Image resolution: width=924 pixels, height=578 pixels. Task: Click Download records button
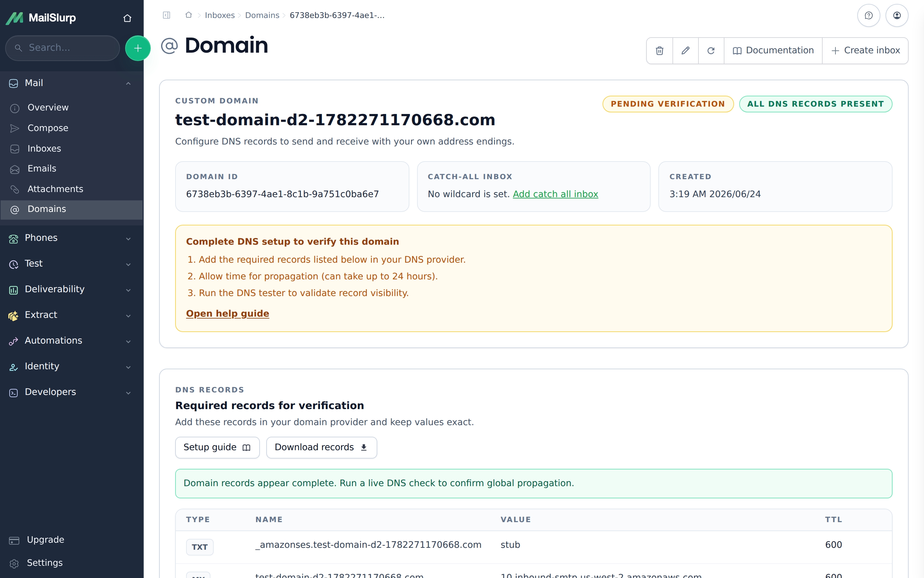click(x=321, y=448)
